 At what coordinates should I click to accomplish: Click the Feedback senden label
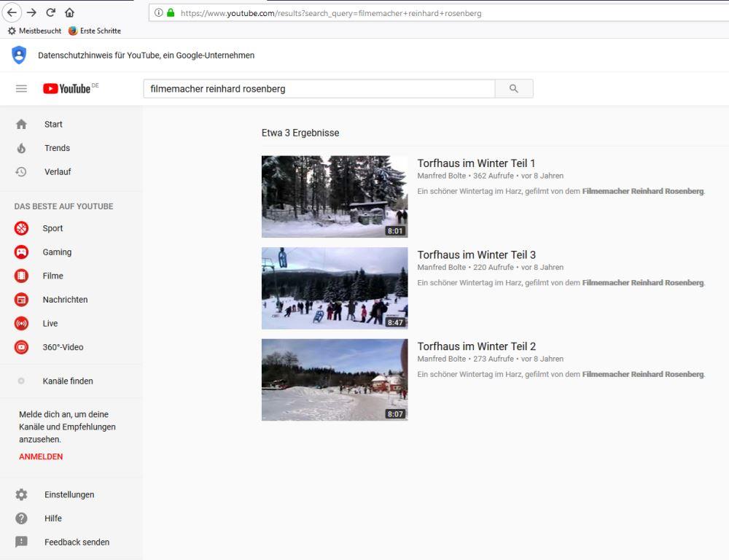click(x=77, y=542)
